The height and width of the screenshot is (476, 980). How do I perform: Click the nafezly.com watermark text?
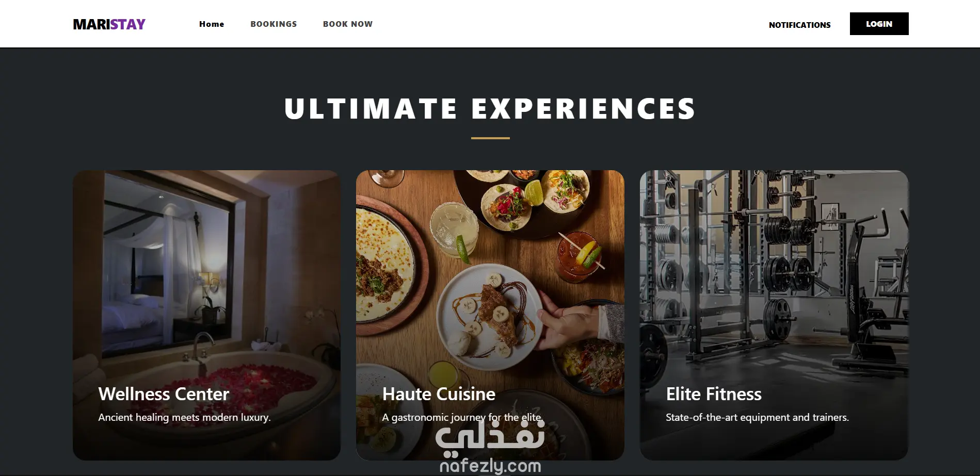click(490, 466)
